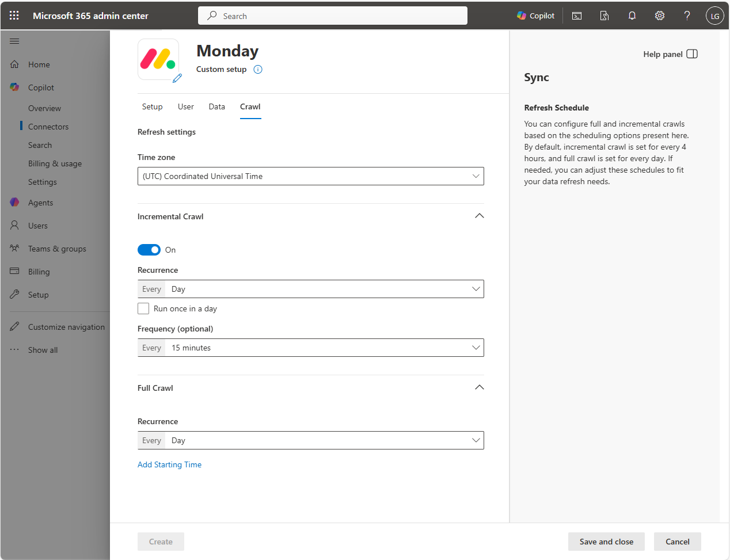Screen dimensions: 730x560
Task: Switch to the Data tab
Action: [x=217, y=106]
